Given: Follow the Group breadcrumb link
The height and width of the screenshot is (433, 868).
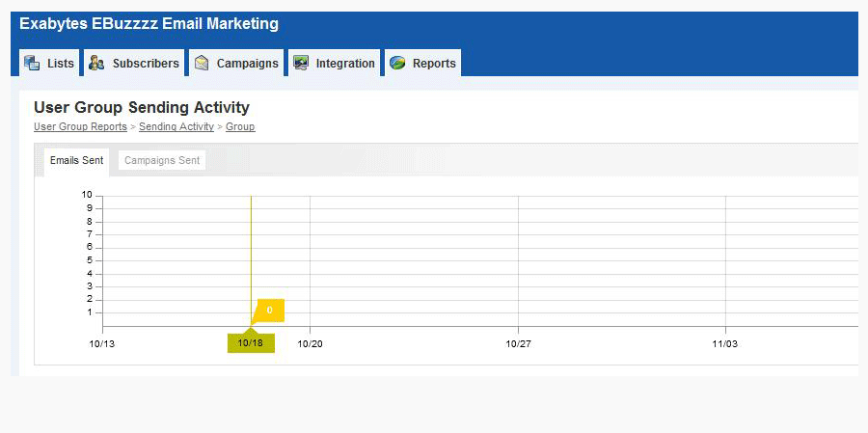Looking at the screenshot, I should pyautogui.click(x=240, y=126).
